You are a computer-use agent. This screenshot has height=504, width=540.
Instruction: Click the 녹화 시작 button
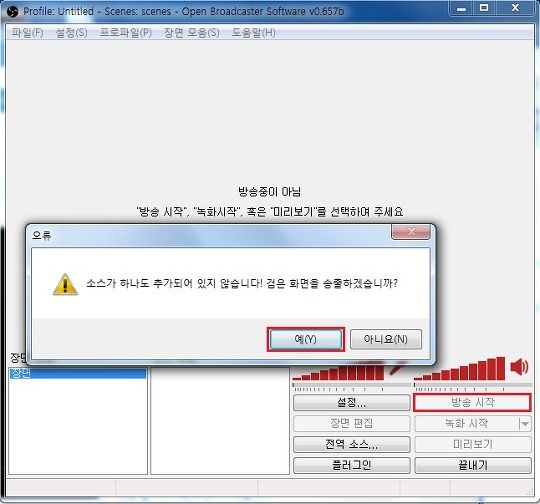coord(466,423)
